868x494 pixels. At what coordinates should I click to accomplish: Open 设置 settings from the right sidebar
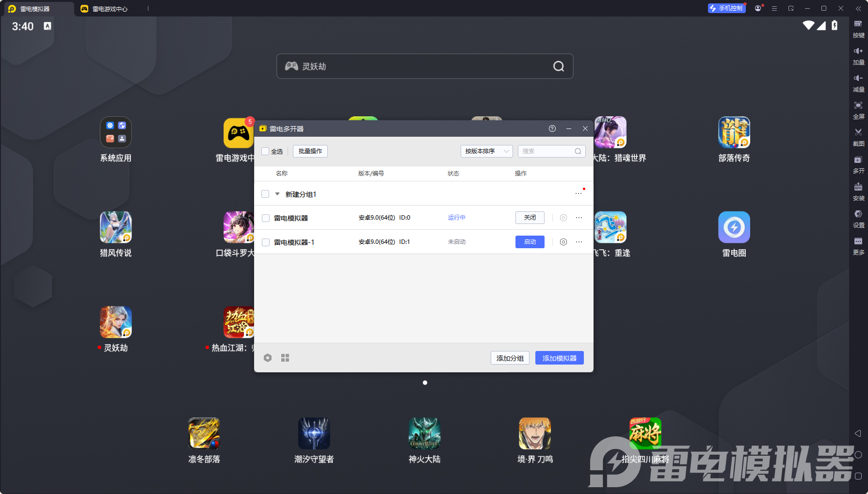[858, 219]
